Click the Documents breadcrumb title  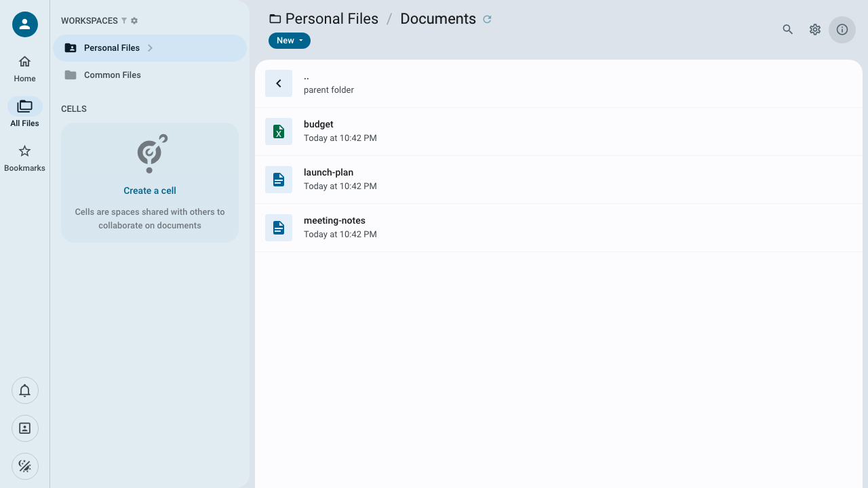pyautogui.click(x=438, y=19)
